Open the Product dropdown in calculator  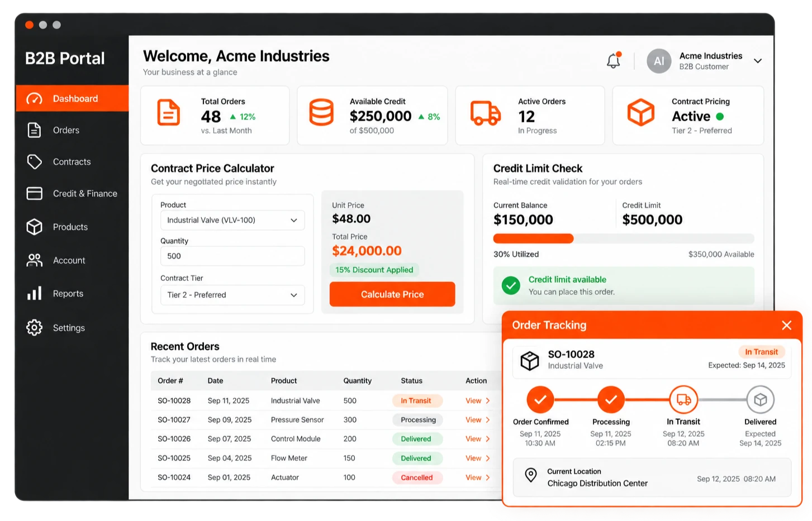[232, 220]
